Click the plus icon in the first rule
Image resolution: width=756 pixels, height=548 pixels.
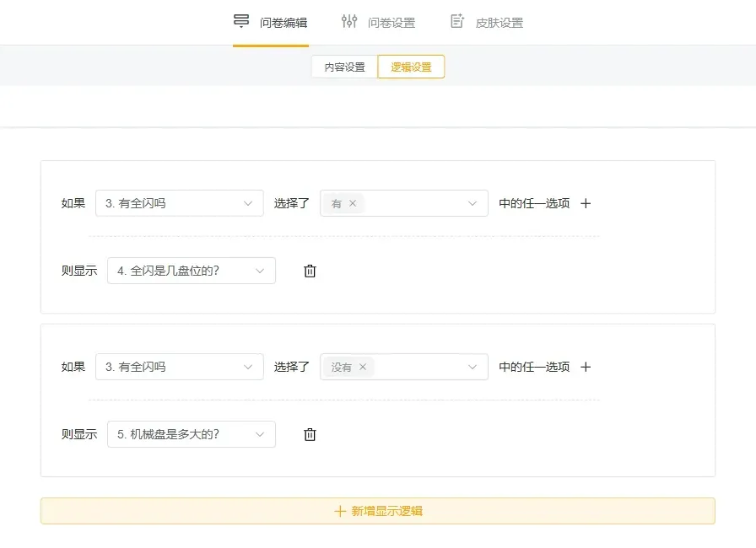[586, 203]
